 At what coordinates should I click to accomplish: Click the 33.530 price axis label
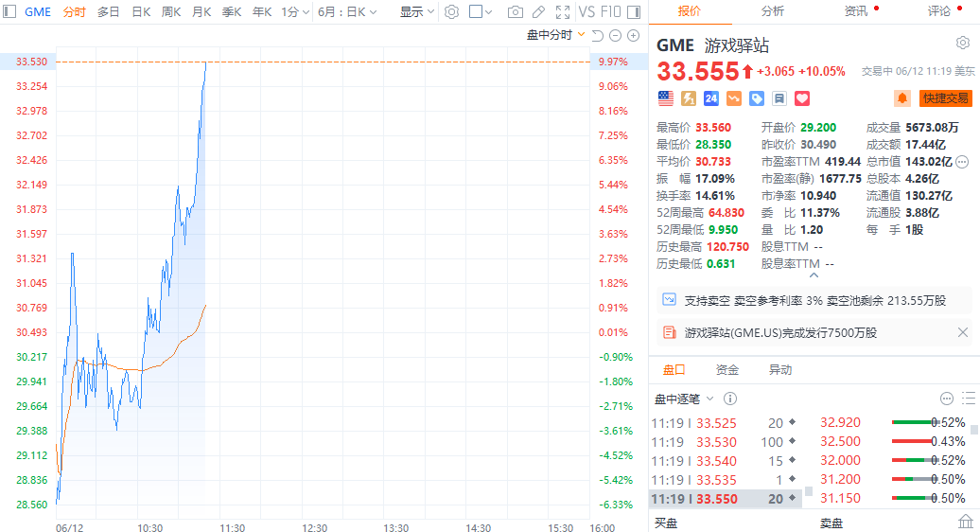(31, 62)
